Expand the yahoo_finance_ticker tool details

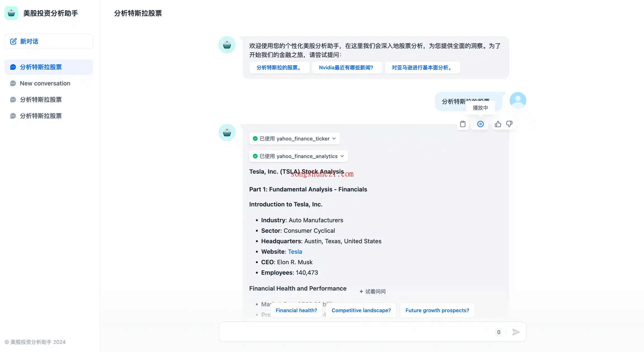(x=334, y=138)
